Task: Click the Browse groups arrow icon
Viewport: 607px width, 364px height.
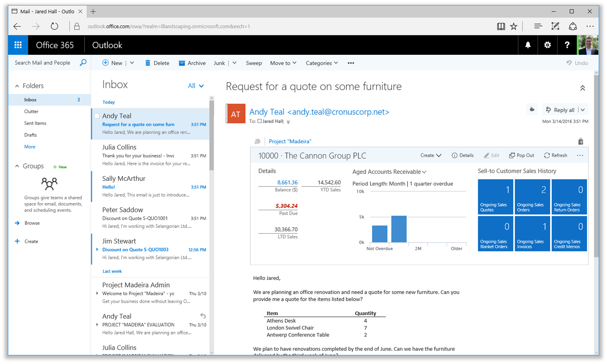Action: point(17,223)
